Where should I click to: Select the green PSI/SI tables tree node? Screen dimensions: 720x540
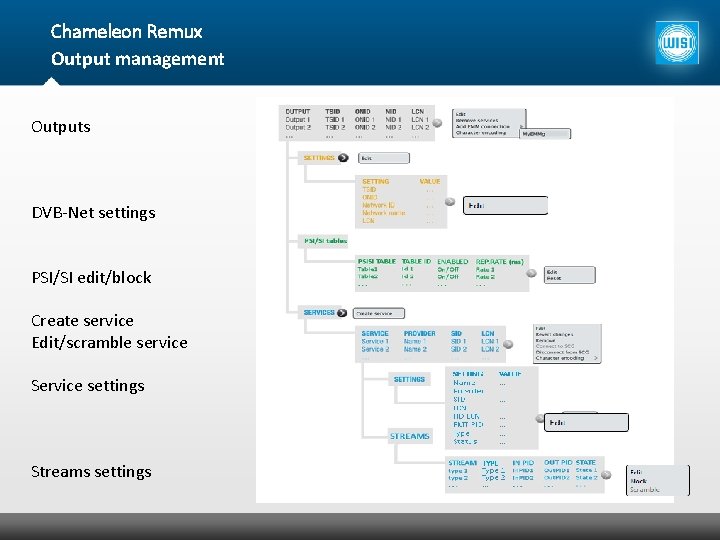tap(325, 241)
